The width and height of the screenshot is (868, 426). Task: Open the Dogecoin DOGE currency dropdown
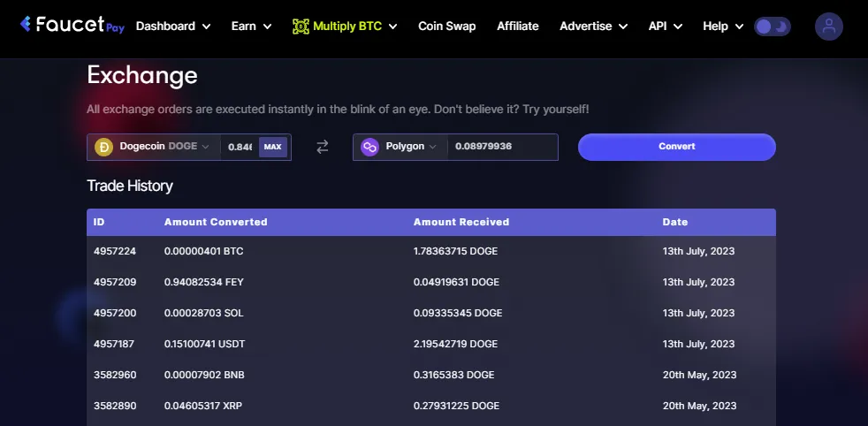pyautogui.click(x=154, y=147)
